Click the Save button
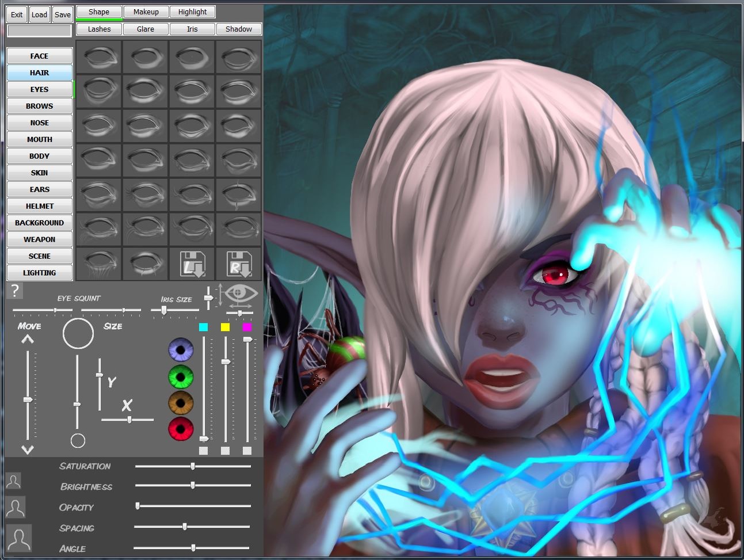Screen dimensions: 744x560 [62, 14]
